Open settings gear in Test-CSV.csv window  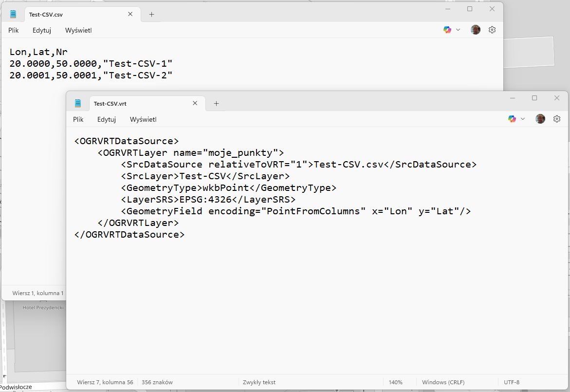[x=492, y=30]
